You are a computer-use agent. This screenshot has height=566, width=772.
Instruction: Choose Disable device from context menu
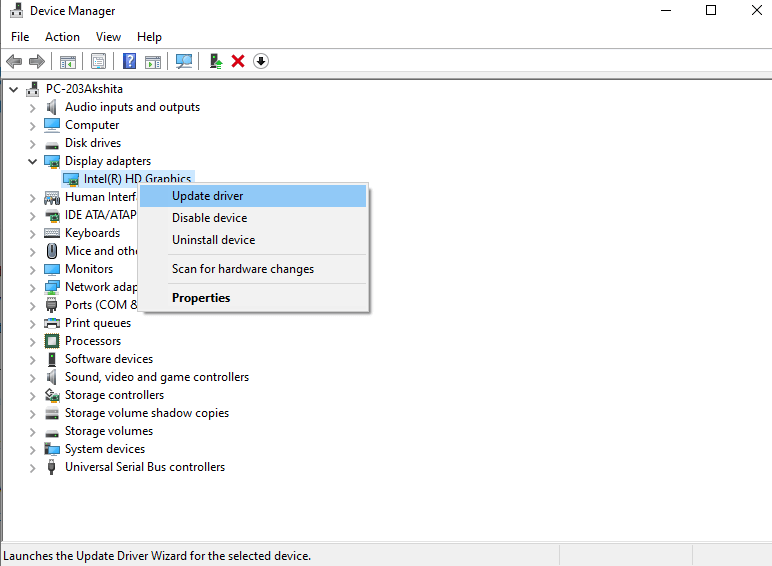tap(253, 218)
